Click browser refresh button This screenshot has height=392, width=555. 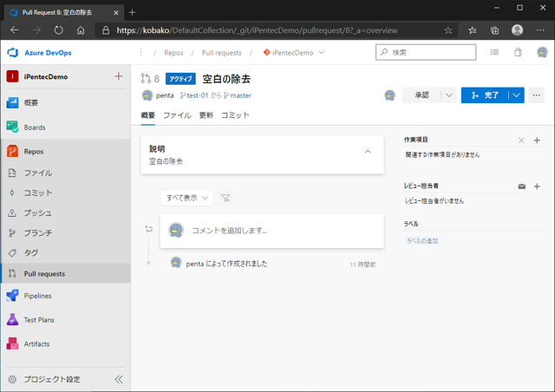tap(58, 30)
